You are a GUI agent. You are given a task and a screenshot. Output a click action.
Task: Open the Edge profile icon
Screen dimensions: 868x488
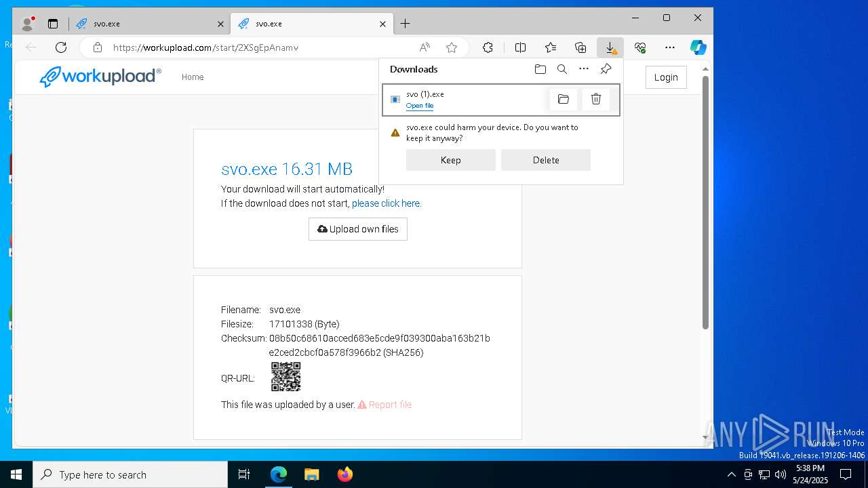(28, 24)
